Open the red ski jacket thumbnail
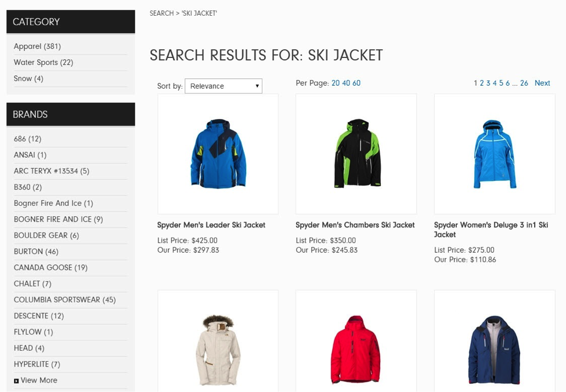The width and height of the screenshot is (566, 392). (356, 341)
